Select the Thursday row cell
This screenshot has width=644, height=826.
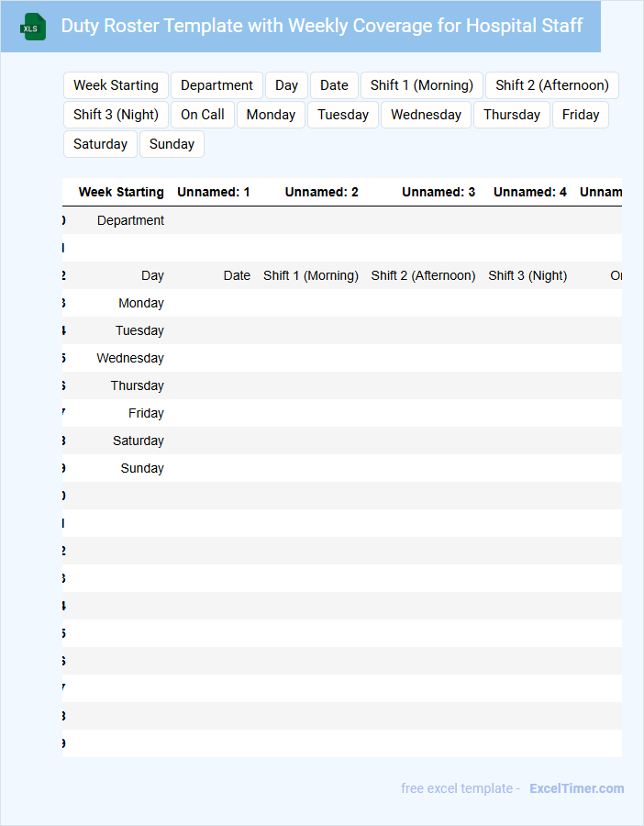(137, 385)
